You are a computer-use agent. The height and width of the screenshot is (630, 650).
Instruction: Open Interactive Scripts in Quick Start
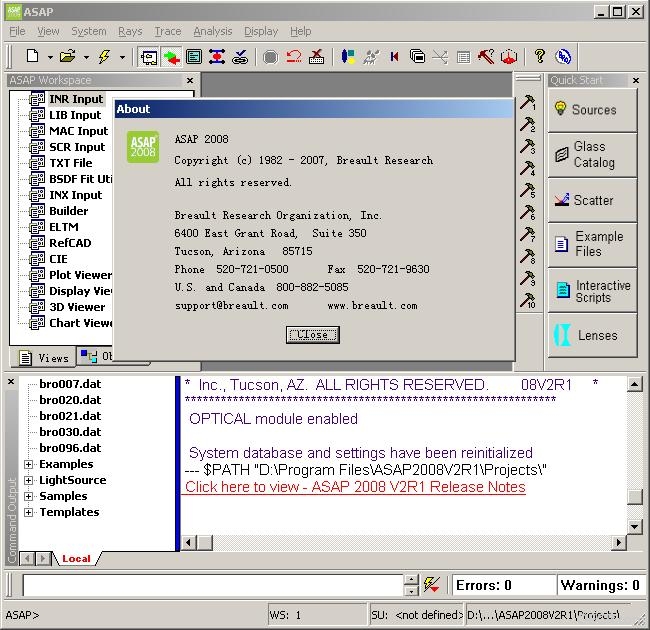click(x=592, y=290)
